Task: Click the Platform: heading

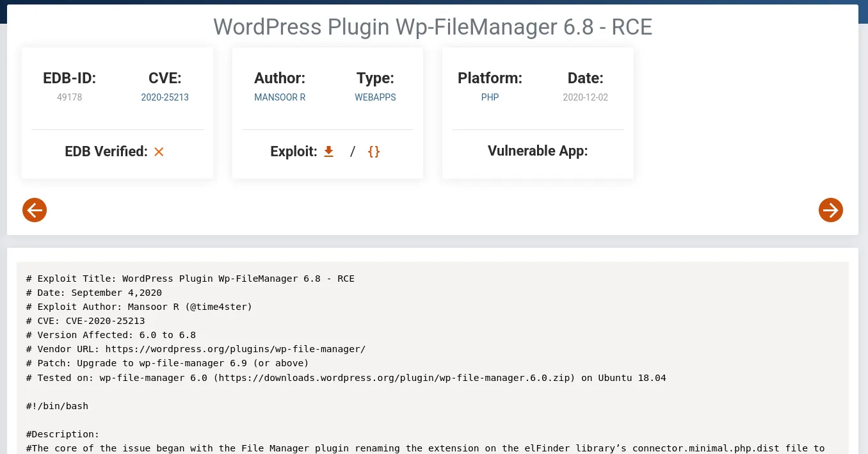Action: [490, 78]
